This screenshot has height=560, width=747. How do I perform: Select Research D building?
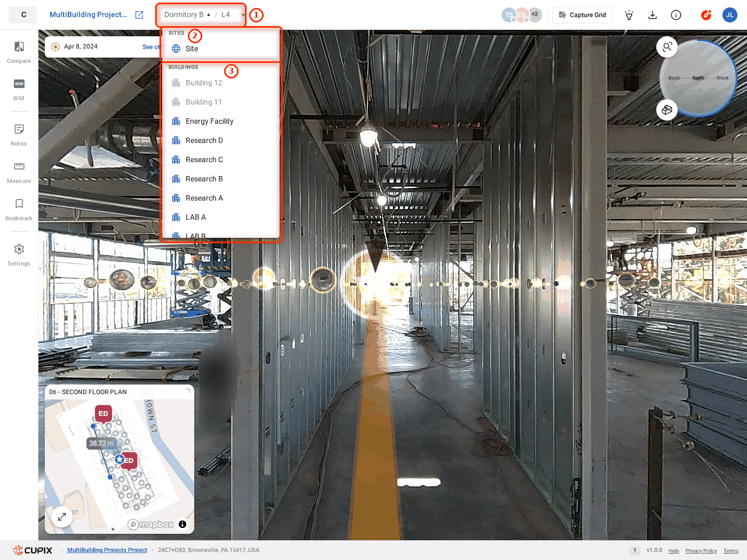pos(221,140)
